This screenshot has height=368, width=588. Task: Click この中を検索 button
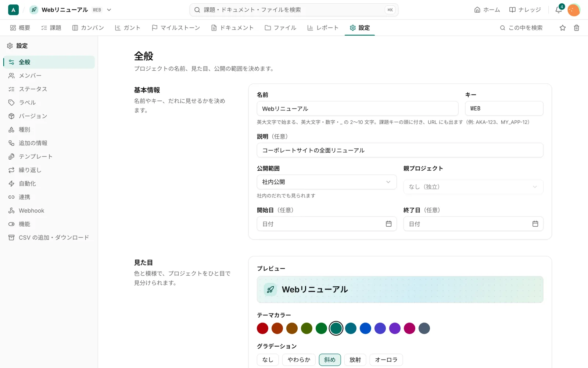click(521, 28)
